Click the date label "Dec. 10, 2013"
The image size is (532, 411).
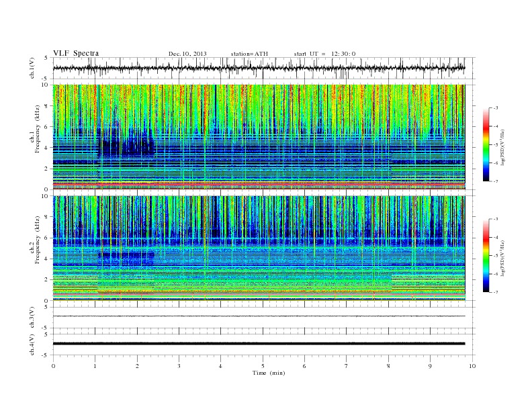coord(187,54)
